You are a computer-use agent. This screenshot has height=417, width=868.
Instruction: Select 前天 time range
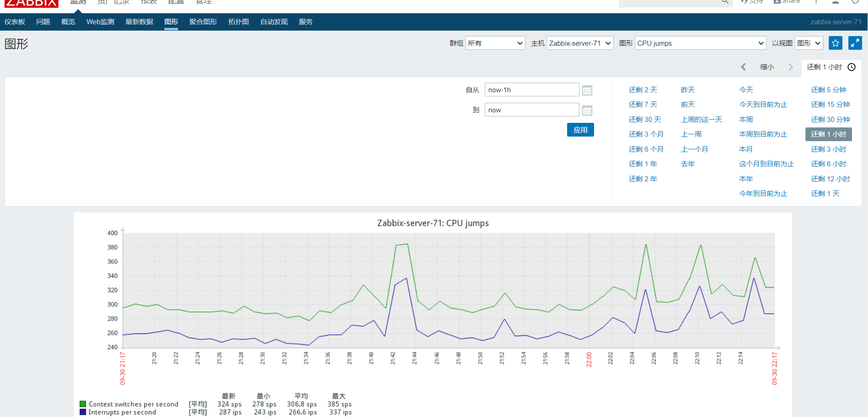pos(688,105)
